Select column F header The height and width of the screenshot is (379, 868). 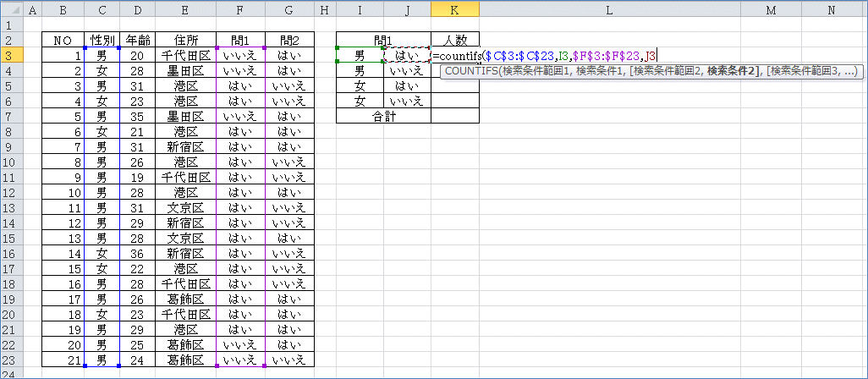(x=240, y=9)
